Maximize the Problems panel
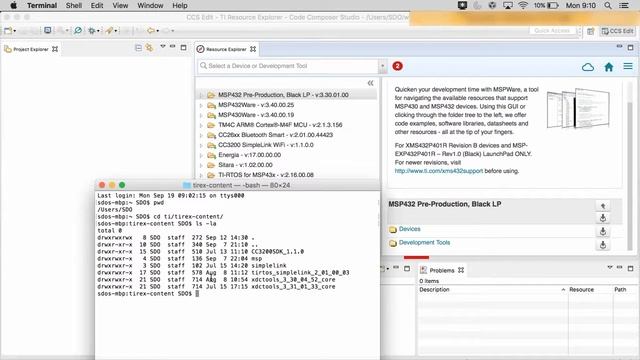This screenshot has height=360, width=640. [x=631, y=268]
